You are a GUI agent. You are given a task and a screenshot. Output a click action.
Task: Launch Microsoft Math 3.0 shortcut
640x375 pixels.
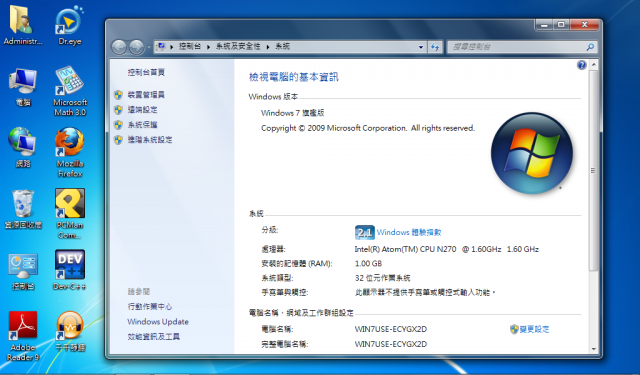pos(70,91)
